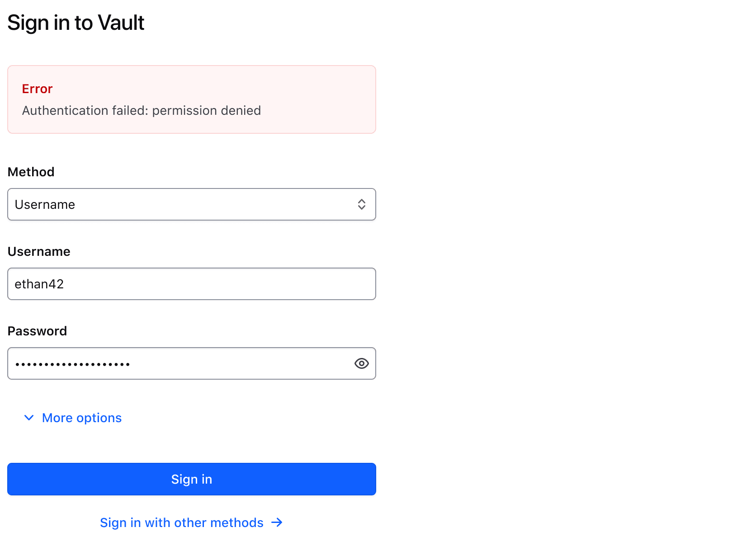This screenshot has height=546, width=756.
Task: Select the Username value in Method selector
Action: click(x=45, y=204)
